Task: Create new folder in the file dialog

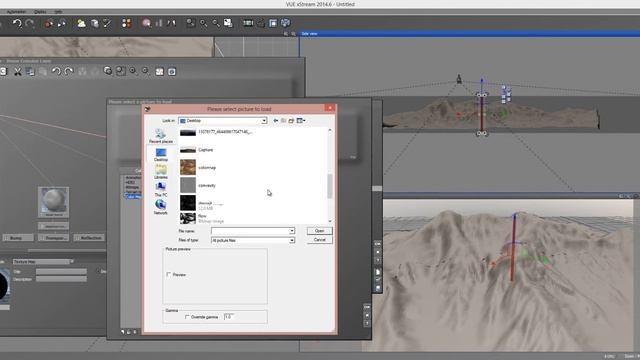Action: 291,121
